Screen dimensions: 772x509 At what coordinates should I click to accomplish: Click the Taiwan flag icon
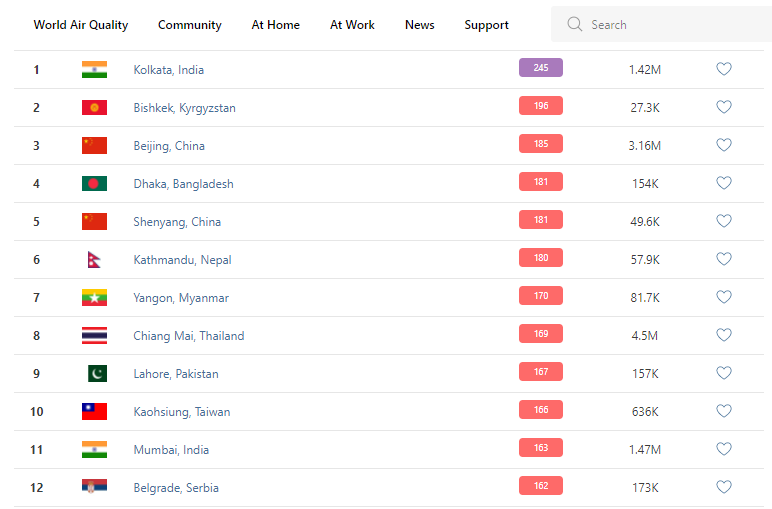click(94, 412)
